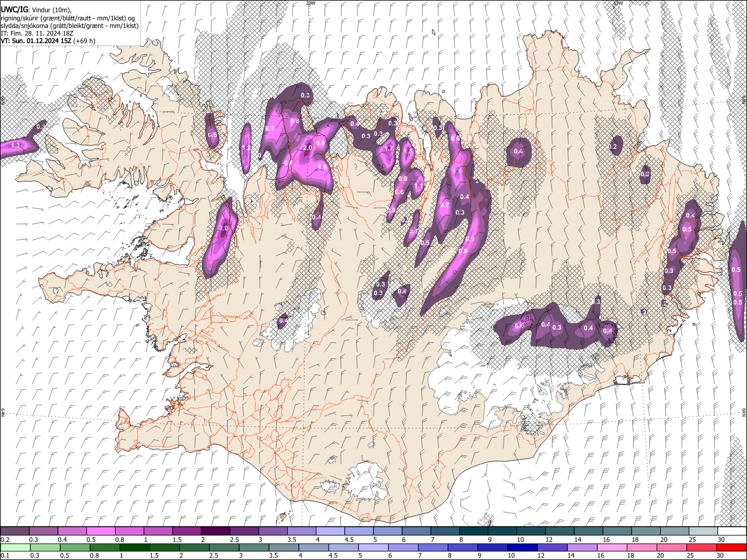Click the rigning/skúrir legend description line
This screenshot has width=747, height=560.
[x=68, y=18]
